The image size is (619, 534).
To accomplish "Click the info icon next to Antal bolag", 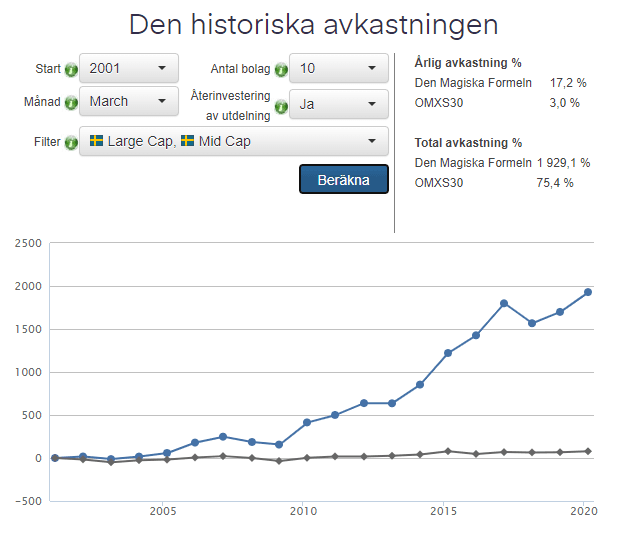I will pyautogui.click(x=281, y=70).
